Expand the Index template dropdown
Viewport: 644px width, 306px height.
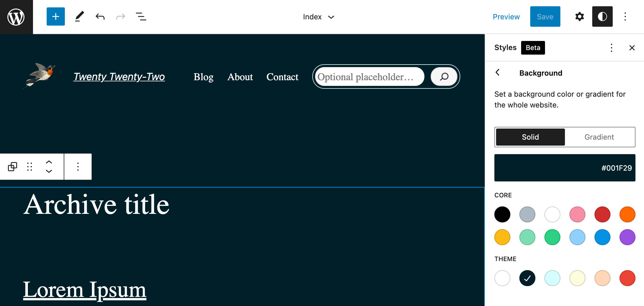(x=319, y=17)
